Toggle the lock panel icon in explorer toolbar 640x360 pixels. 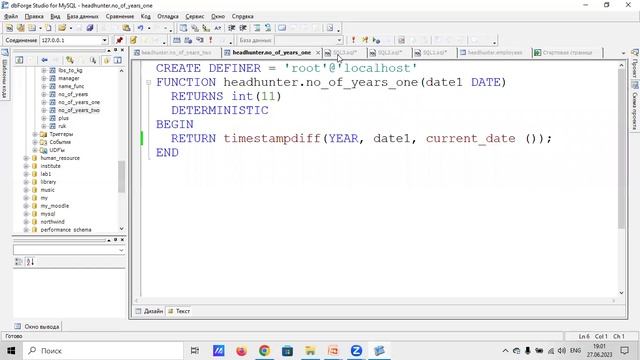[x=106, y=60]
